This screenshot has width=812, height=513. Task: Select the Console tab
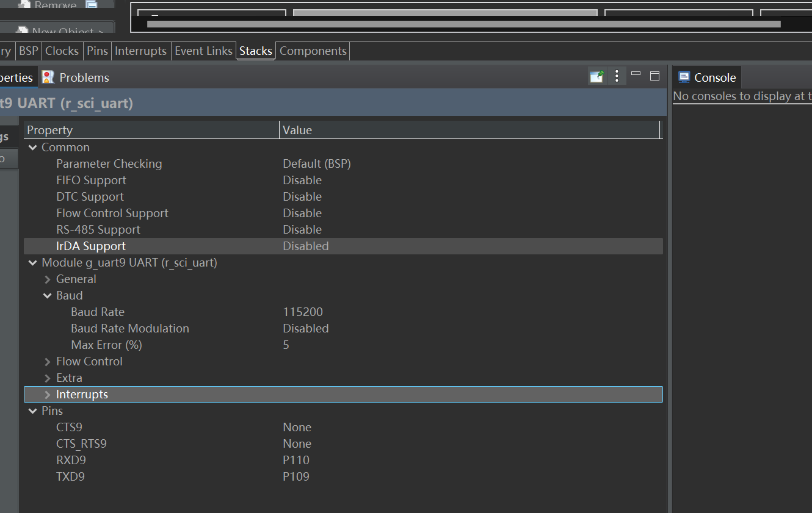pyautogui.click(x=707, y=77)
